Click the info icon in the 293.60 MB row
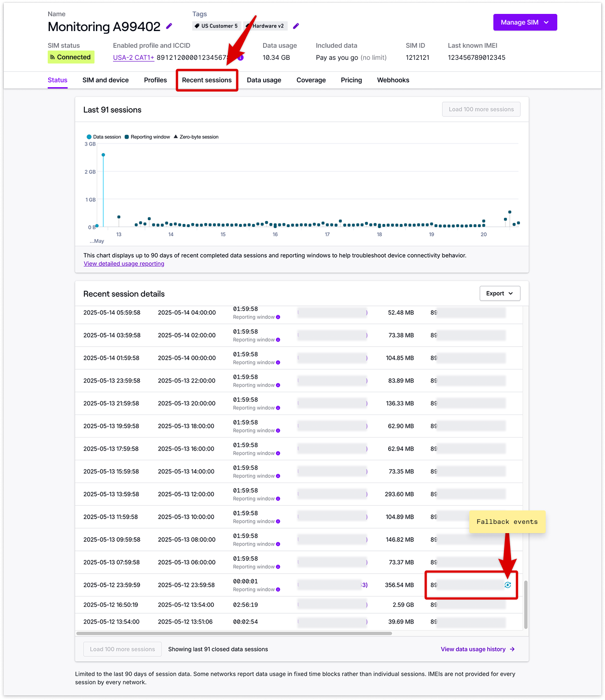Viewport: 605px width, 700px height. click(x=278, y=499)
